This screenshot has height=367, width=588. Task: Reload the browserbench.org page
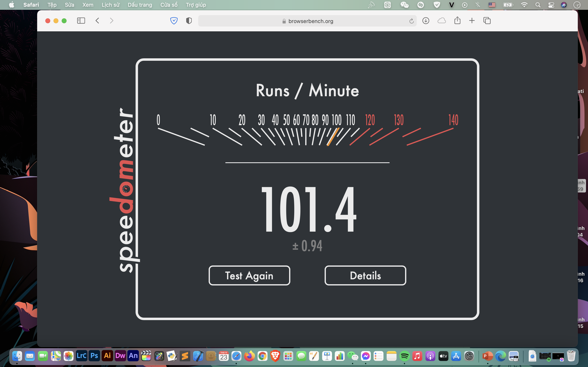pyautogui.click(x=411, y=21)
